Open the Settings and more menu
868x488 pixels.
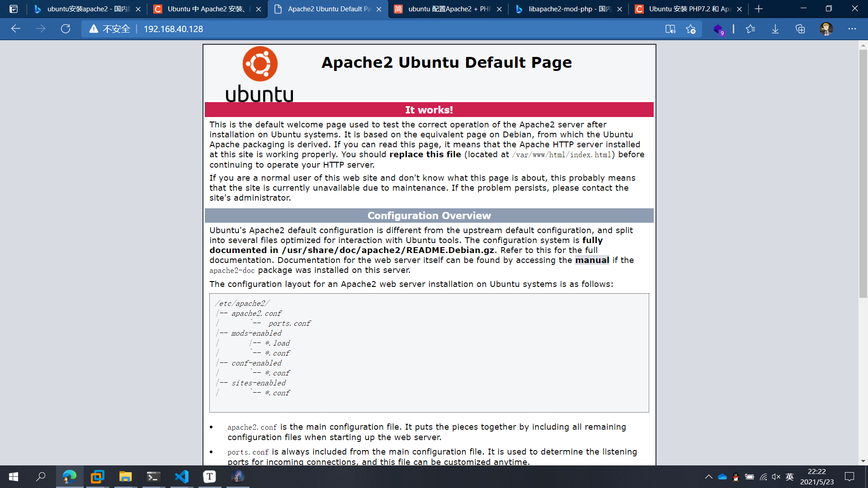pos(852,29)
